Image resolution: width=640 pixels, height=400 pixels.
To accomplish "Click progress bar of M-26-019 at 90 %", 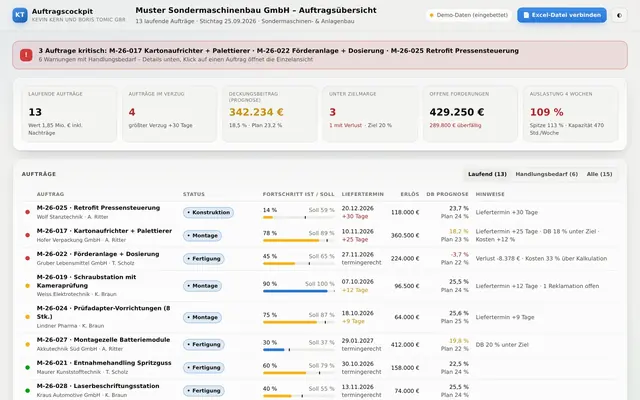I will (x=299, y=291).
